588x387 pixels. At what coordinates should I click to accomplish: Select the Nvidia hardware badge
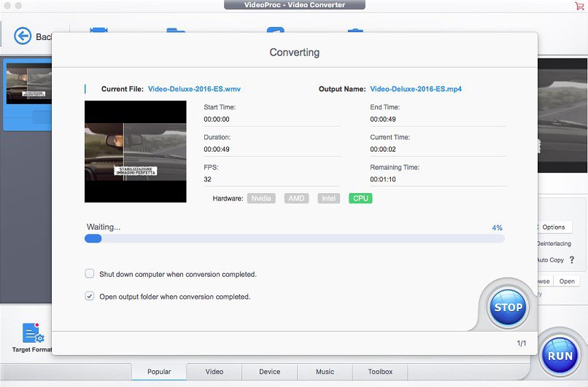point(261,198)
